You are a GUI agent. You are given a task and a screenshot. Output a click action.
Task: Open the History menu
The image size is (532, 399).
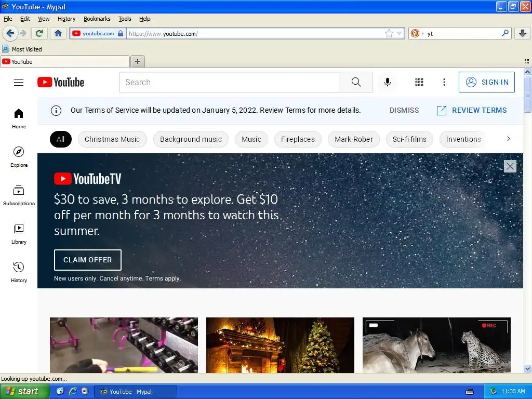click(x=66, y=19)
